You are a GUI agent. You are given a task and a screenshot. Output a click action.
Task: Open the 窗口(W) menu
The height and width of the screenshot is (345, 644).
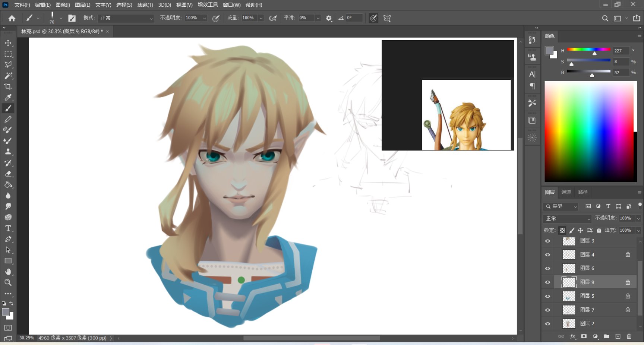coord(231,5)
